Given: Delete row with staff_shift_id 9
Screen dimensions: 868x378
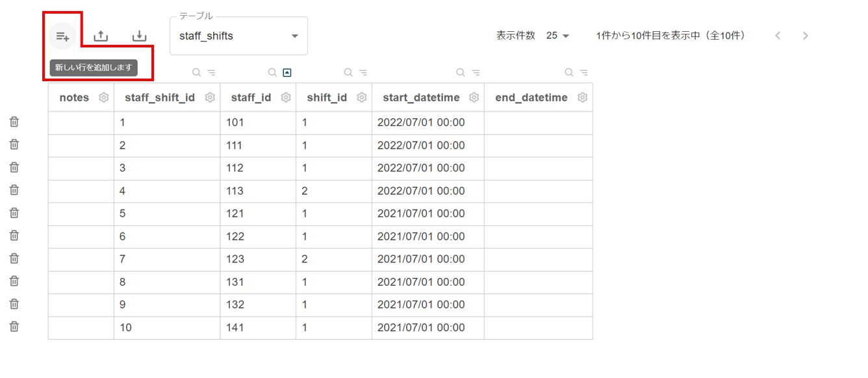Looking at the screenshot, I should 14,304.
